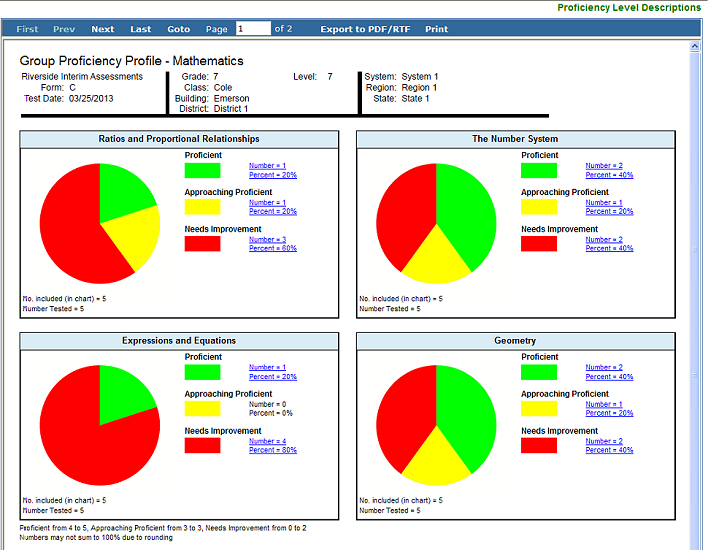Open Number System Proficient 'Percent = 40%' link

click(x=609, y=175)
